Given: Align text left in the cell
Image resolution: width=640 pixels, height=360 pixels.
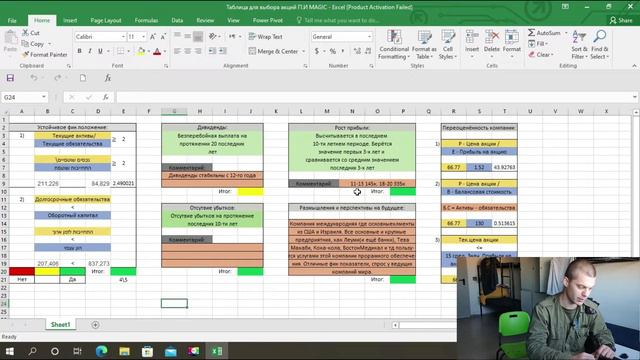Looking at the screenshot, I should [x=177, y=51].
